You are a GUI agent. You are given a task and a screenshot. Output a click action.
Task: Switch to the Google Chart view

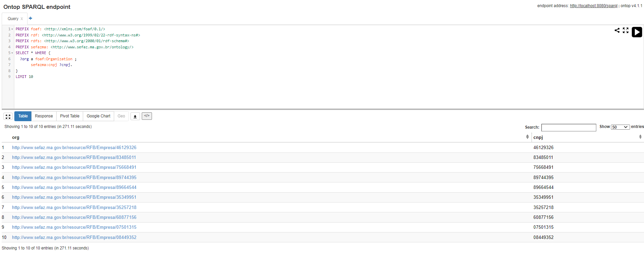(x=98, y=116)
